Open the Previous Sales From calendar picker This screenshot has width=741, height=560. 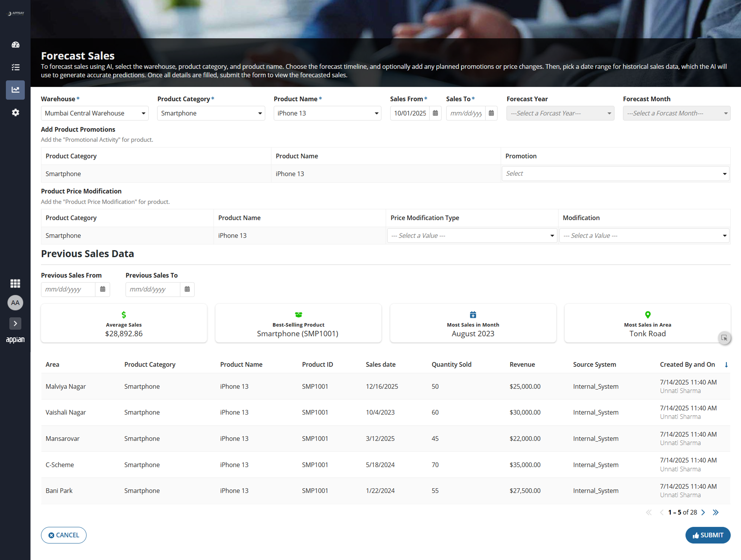[x=103, y=289]
